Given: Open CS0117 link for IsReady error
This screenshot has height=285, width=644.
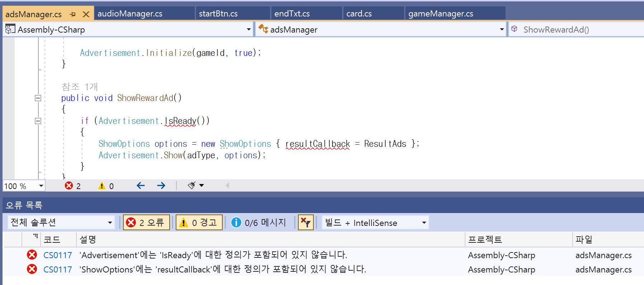Looking at the screenshot, I should [58, 255].
